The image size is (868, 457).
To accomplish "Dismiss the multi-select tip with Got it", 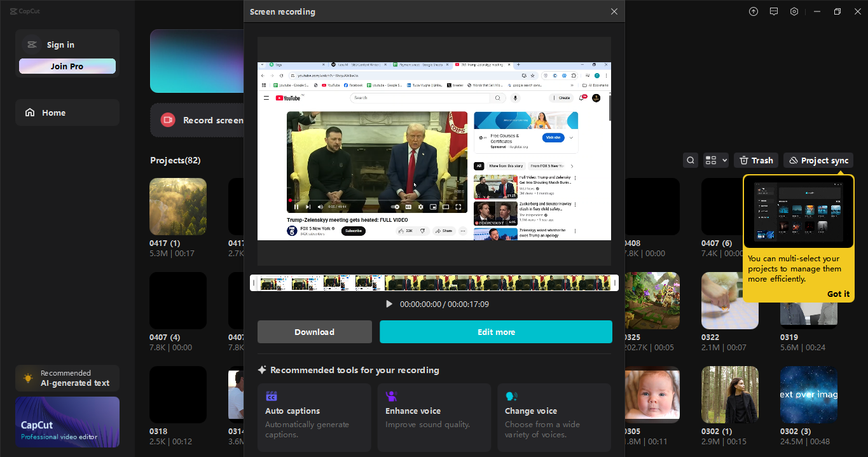I will (x=837, y=294).
